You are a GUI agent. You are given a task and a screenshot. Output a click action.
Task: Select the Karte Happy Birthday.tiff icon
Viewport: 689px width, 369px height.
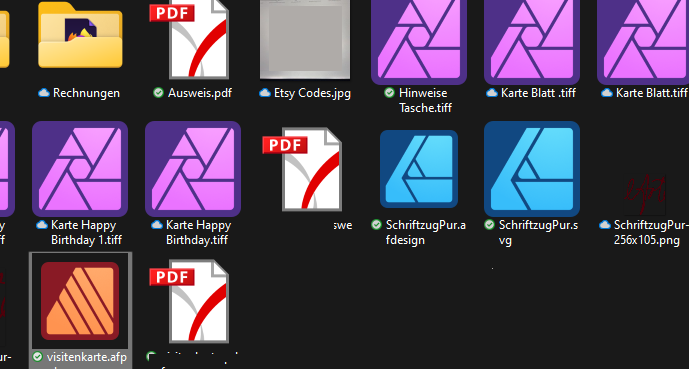[193, 169]
